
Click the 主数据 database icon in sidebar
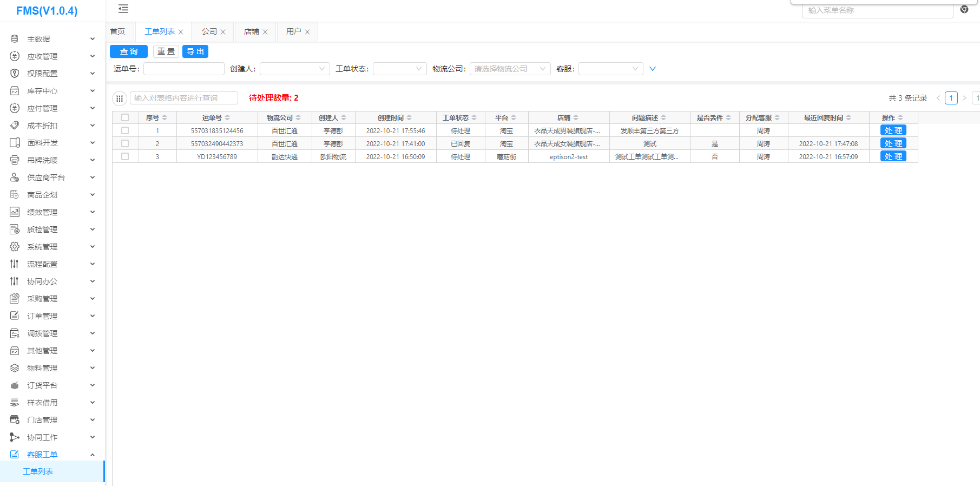coord(15,39)
